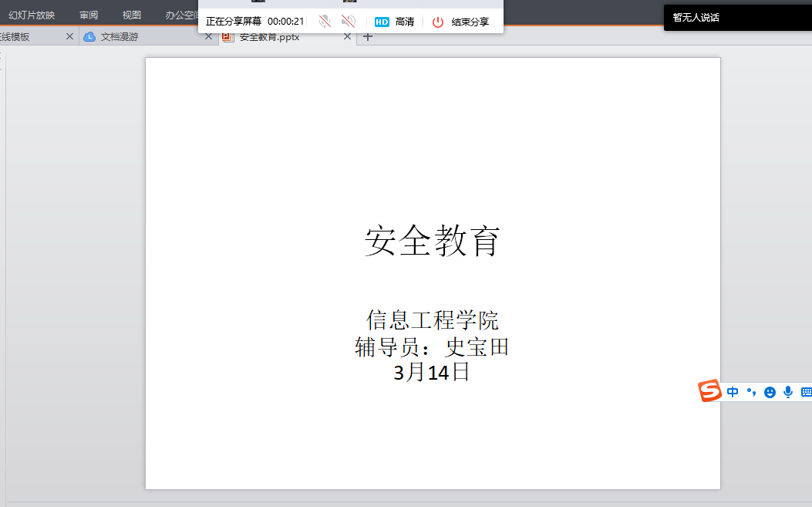Toggle the muted speaker in sharing bar
The width and height of the screenshot is (812, 507).
(x=349, y=22)
